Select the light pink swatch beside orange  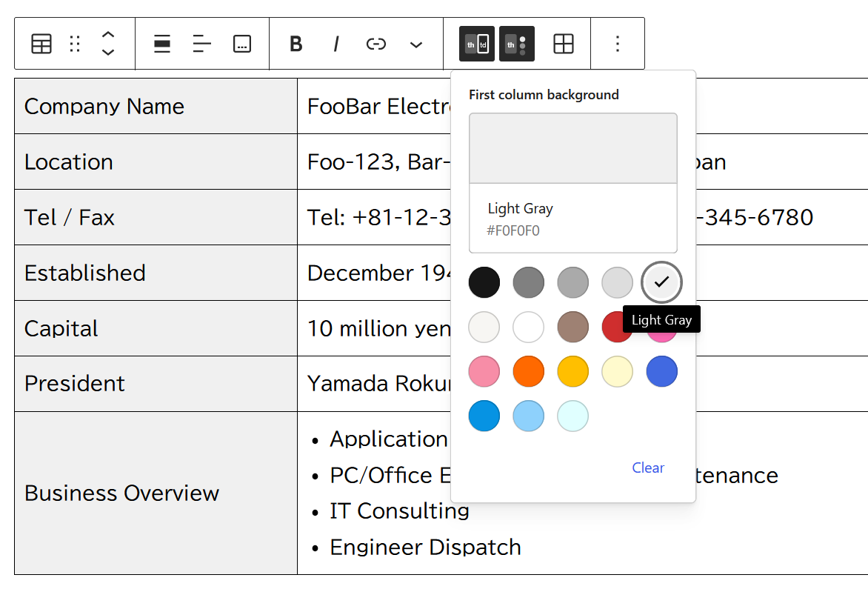[484, 371]
